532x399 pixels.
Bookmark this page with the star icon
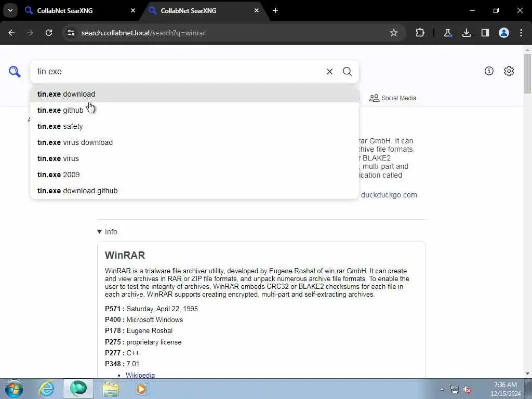point(394,33)
